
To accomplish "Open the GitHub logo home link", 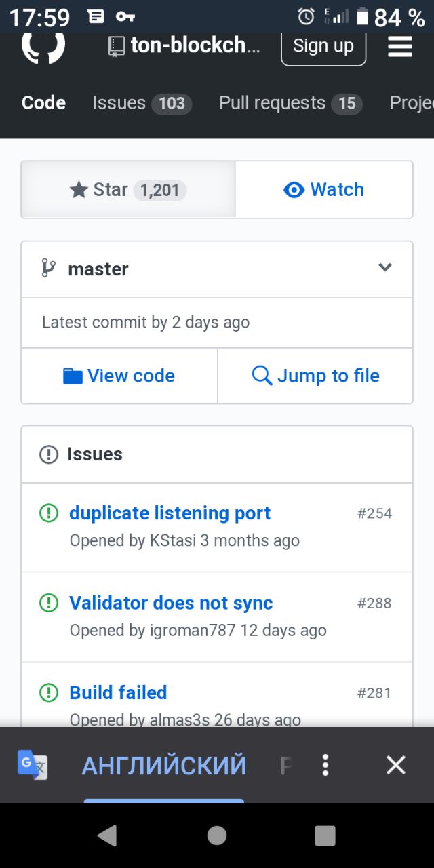I will 43,47.
